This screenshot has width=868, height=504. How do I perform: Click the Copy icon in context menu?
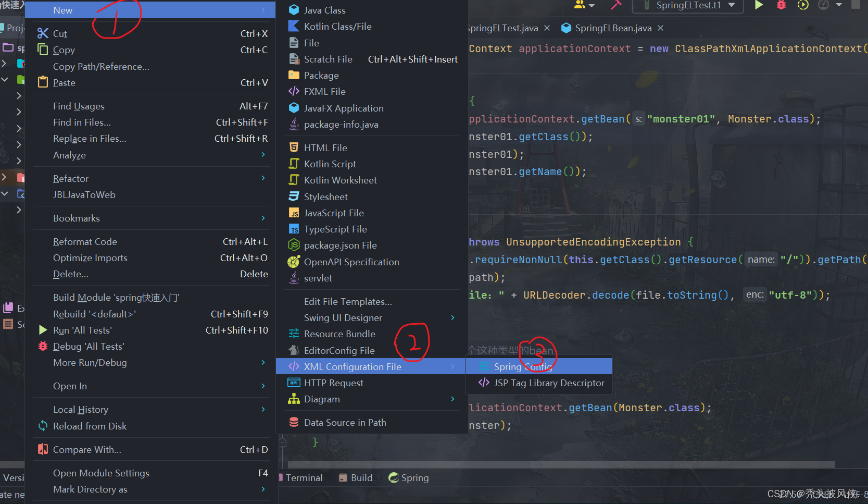43,50
